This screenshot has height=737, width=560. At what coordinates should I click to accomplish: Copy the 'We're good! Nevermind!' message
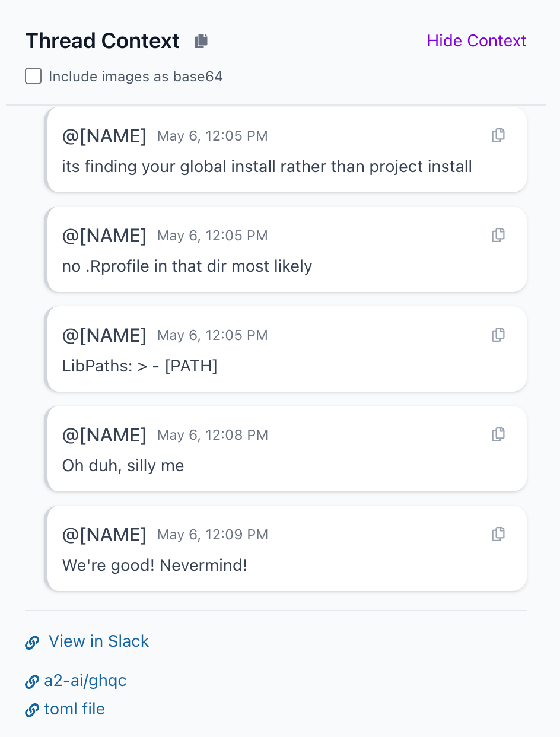[x=498, y=534]
